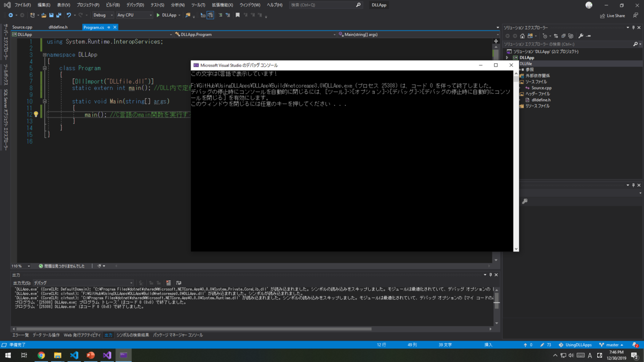The image size is (644, 362).
Task: Open the 110 % zoom level dropdown
Action: point(22,266)
